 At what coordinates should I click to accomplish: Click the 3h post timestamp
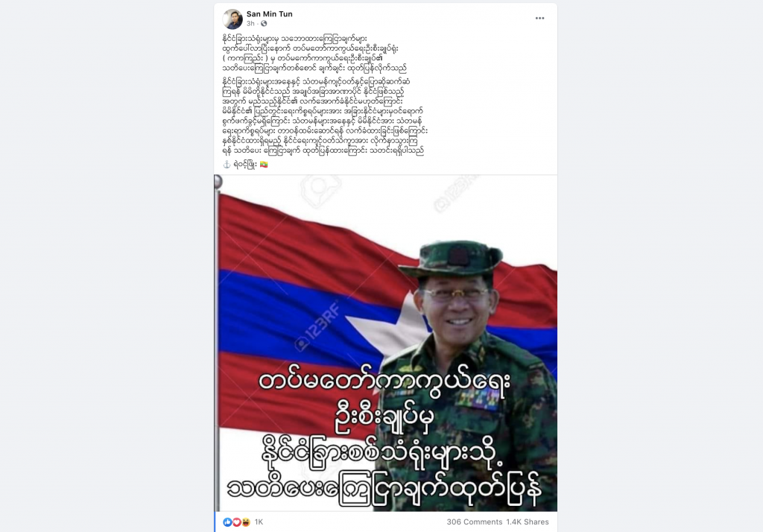(250, 23)
